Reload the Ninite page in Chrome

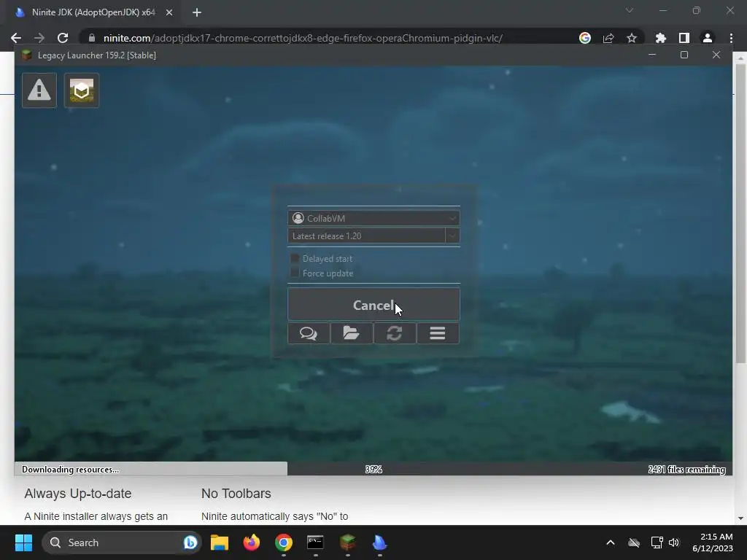[63, 38]
